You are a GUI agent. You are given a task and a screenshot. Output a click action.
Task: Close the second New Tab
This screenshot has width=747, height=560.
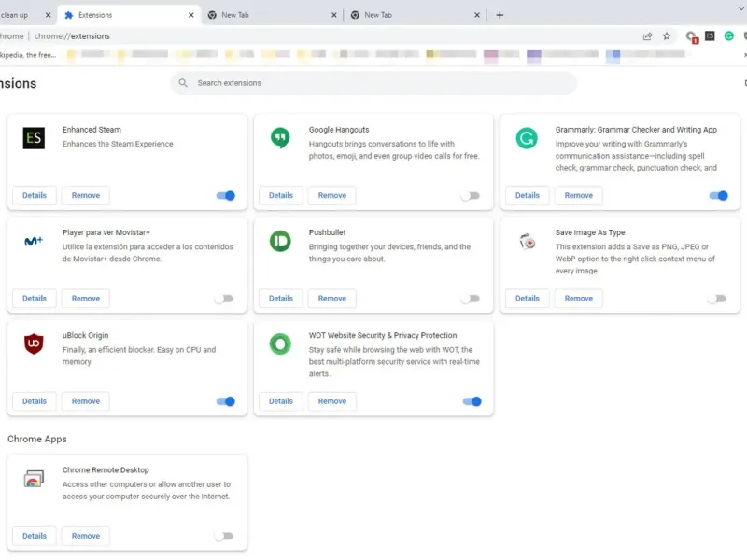tap(477, 15)
